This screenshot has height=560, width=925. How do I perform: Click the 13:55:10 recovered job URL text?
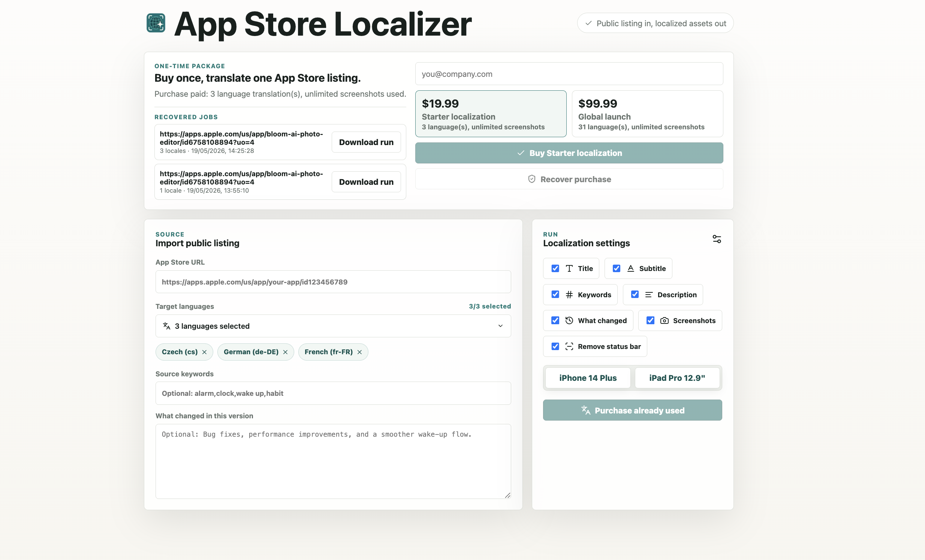(241, 178)
